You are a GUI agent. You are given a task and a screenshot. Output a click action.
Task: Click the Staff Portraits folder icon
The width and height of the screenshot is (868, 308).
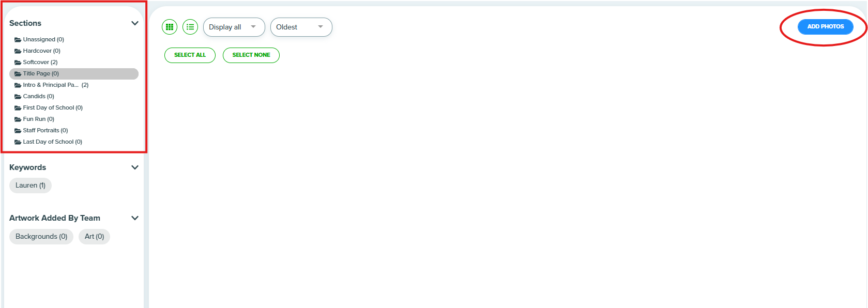click(18, 131)
